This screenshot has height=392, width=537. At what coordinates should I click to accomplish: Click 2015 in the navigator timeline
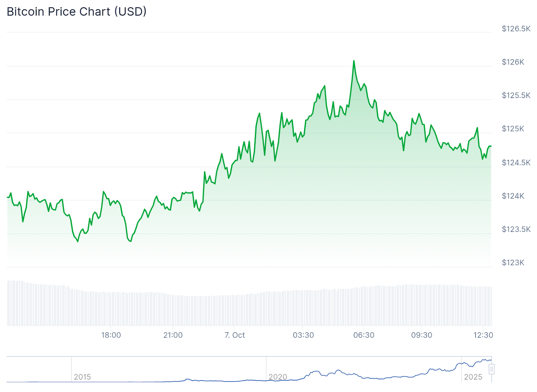pyautogui.click(x=82, y=377)
